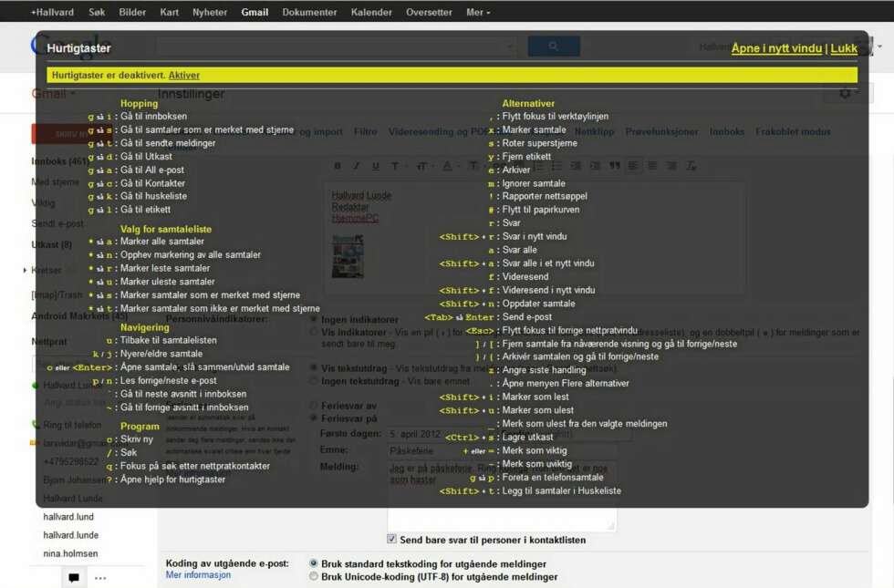
Task: Open the 'Mer' dropdown in top bar
Action: coord(478,12)
